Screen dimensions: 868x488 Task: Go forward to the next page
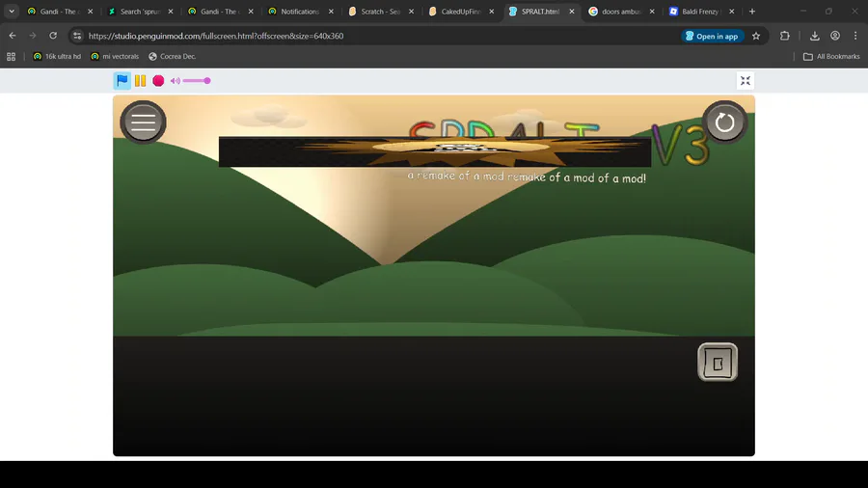[x=33, y=36]
